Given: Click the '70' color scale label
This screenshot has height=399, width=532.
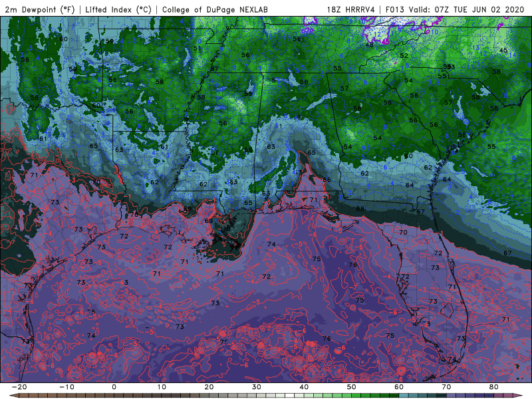Looking at the screenshot, I should [446, 387].
